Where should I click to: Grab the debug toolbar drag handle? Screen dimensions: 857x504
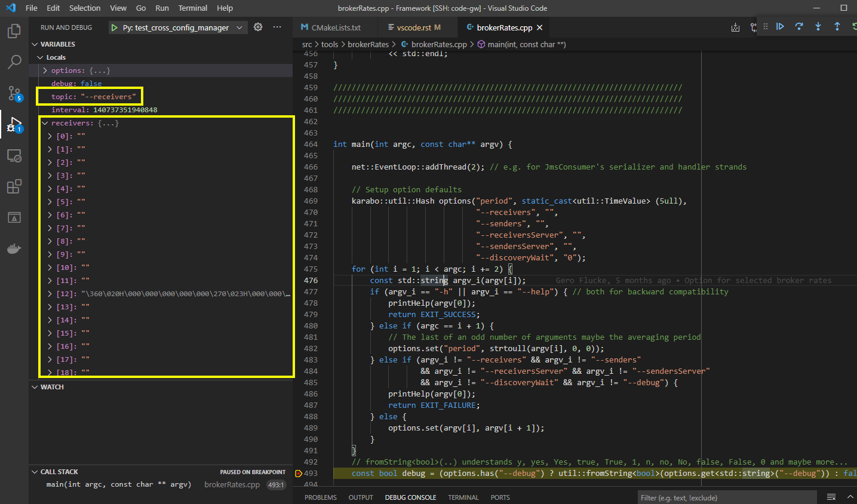pyautogui.click(x=765, y=26)
